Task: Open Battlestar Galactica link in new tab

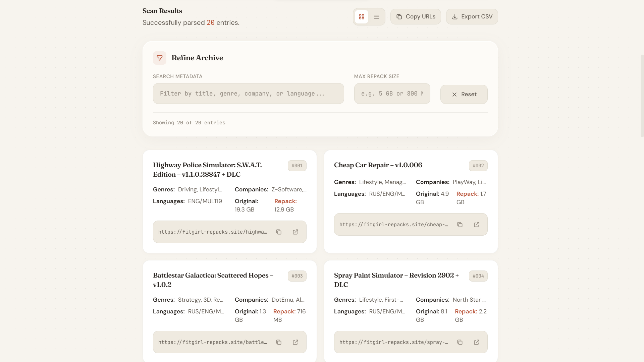Action: click(296, 342)
